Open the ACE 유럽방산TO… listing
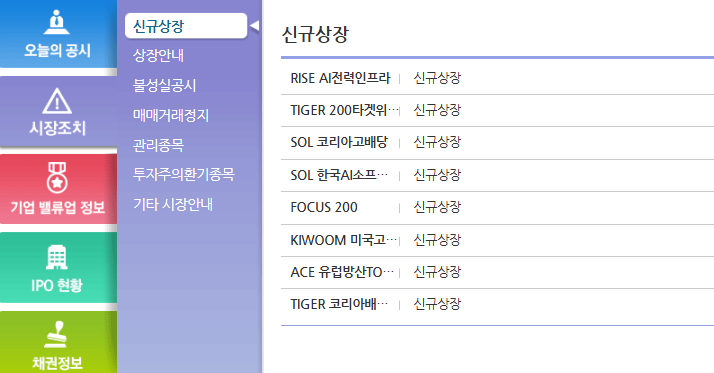Viewport: 714px width, 373px height. tap(342, 272)
